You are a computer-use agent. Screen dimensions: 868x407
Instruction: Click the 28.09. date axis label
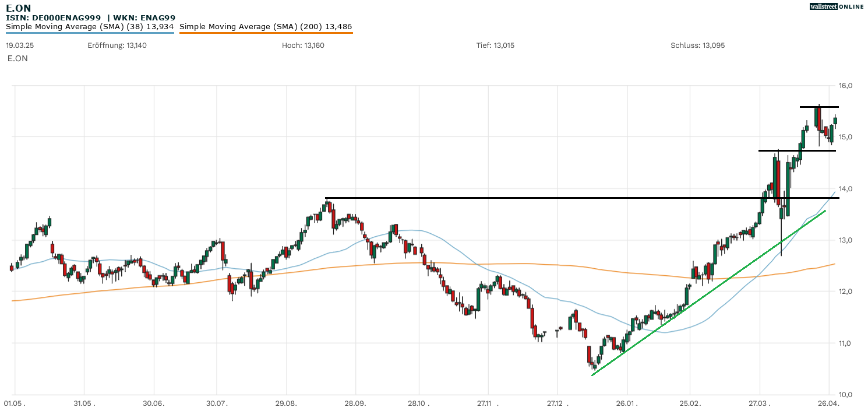point(355,403)
